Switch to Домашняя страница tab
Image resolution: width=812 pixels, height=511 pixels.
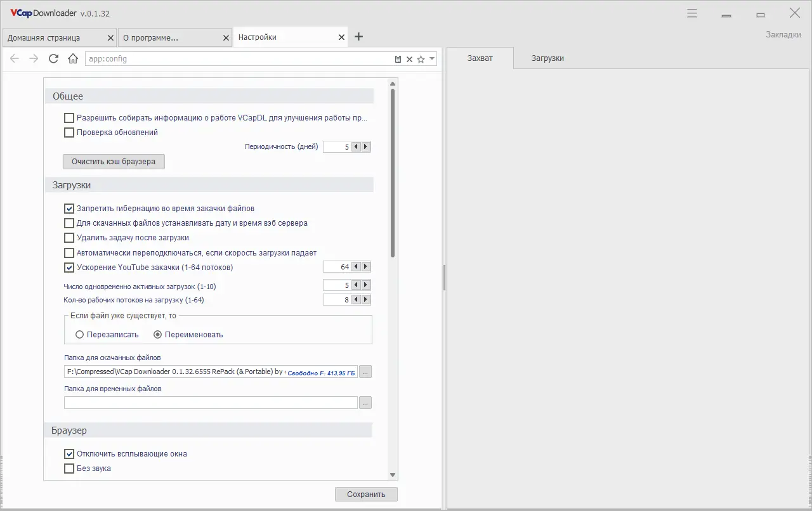coord(60,37)
